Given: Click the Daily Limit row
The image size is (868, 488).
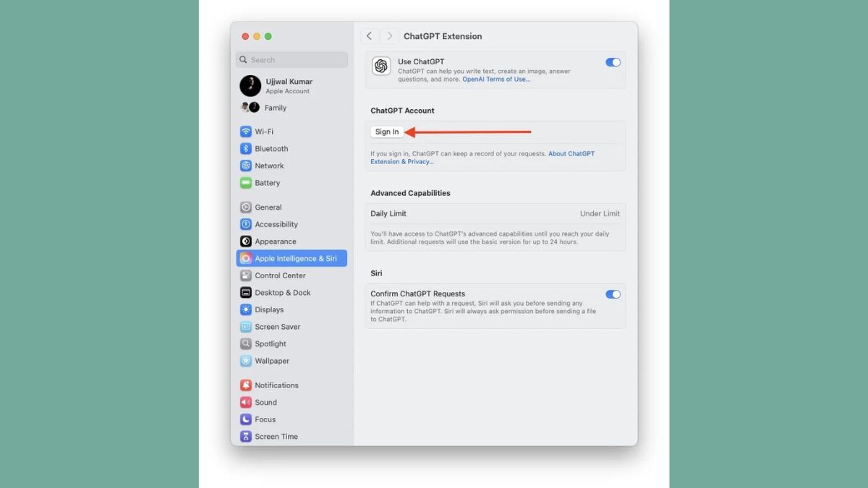Looking at the screenshot, I should point(495,214).
